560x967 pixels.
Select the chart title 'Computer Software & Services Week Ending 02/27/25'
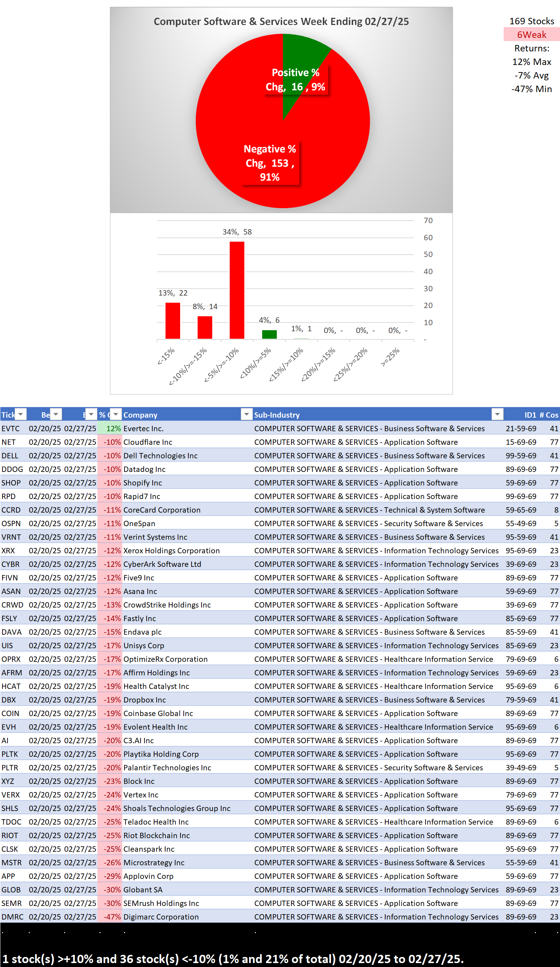click(281, 21)
